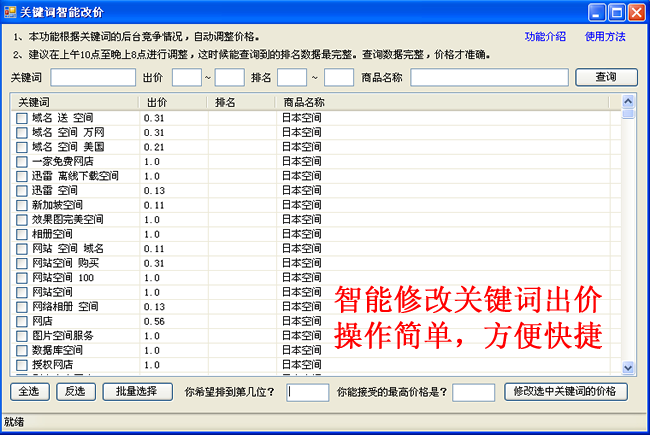Click the list scrollbar down arrow
Image resolution: width=650 pixels, height=435 pixels.
[x=628, y=368]
